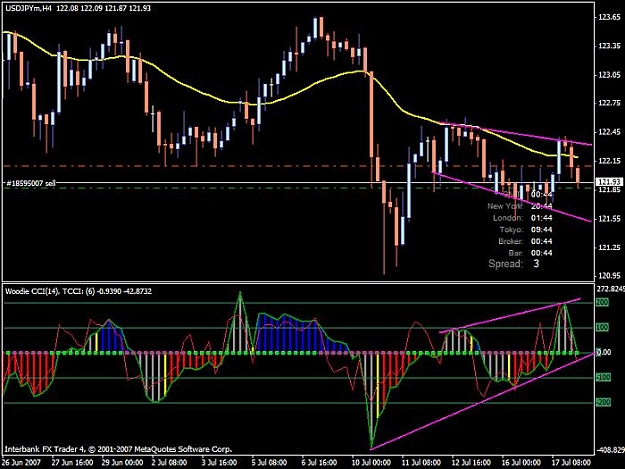Click the Broker clock label

coord(511,241)
